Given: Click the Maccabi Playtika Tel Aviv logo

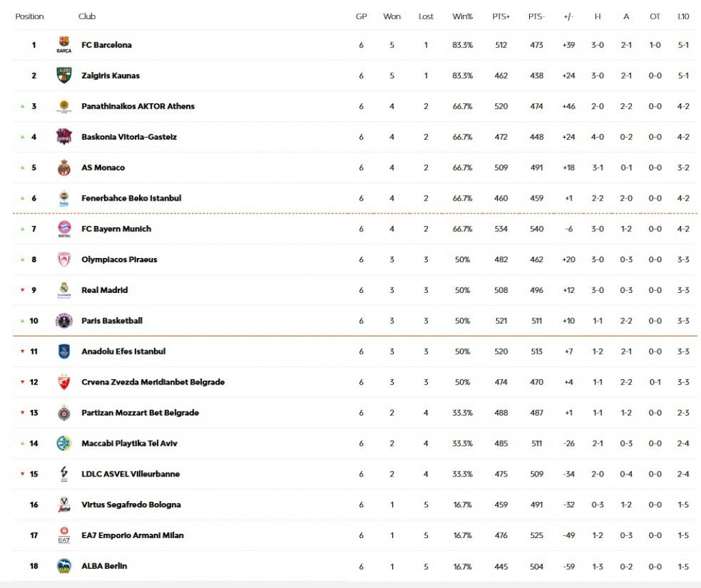Looking at the screenshot, I should pyautogui.click(x=64, y=444).
